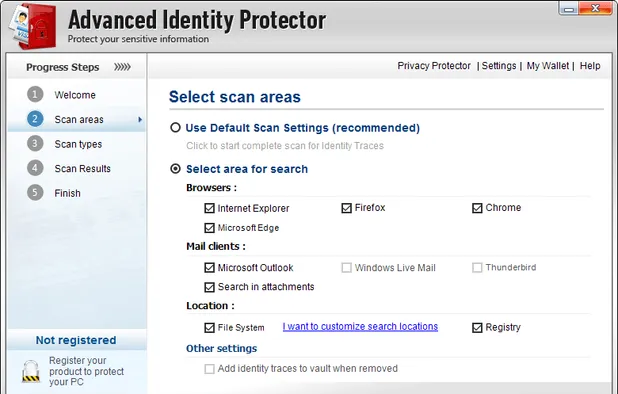Click the Other settings heading
618x394 pixels.
tap(222, 349)
